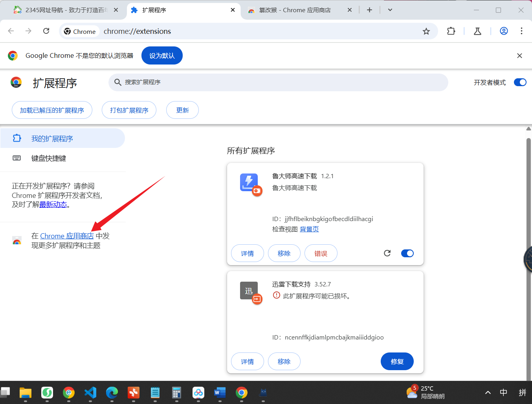
Task: Click the 鲁大师高速下载 extension icon
Action: pyautogui.click(x=249, y=183)
